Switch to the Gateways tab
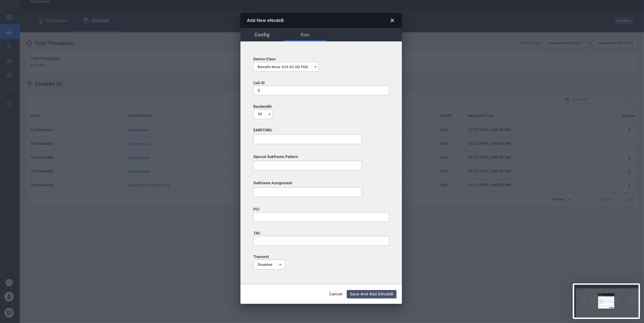The image size is (644, 323). [52, 21]
